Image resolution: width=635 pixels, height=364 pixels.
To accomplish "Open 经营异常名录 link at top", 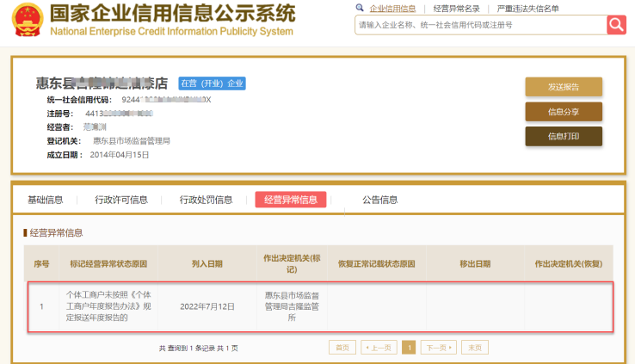I will pos(456,8).
